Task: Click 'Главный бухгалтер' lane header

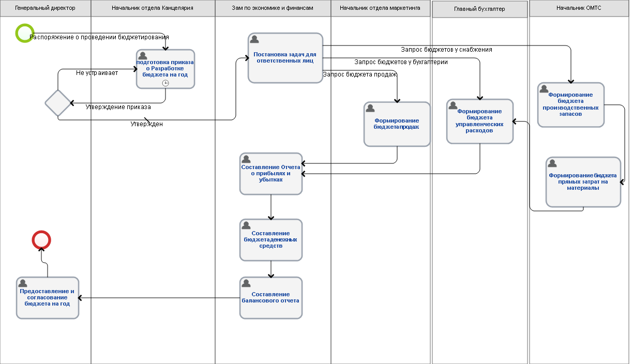Action: coord(480,9)
